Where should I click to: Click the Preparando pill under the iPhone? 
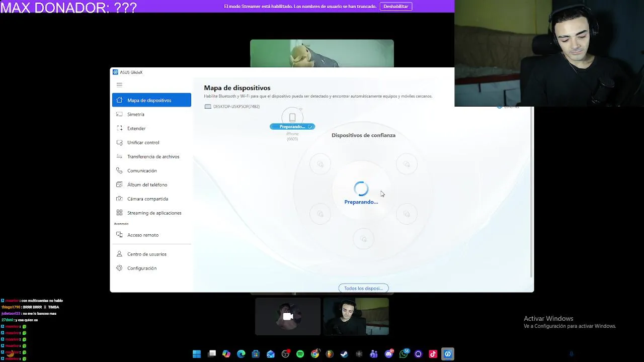pos(292,127)
